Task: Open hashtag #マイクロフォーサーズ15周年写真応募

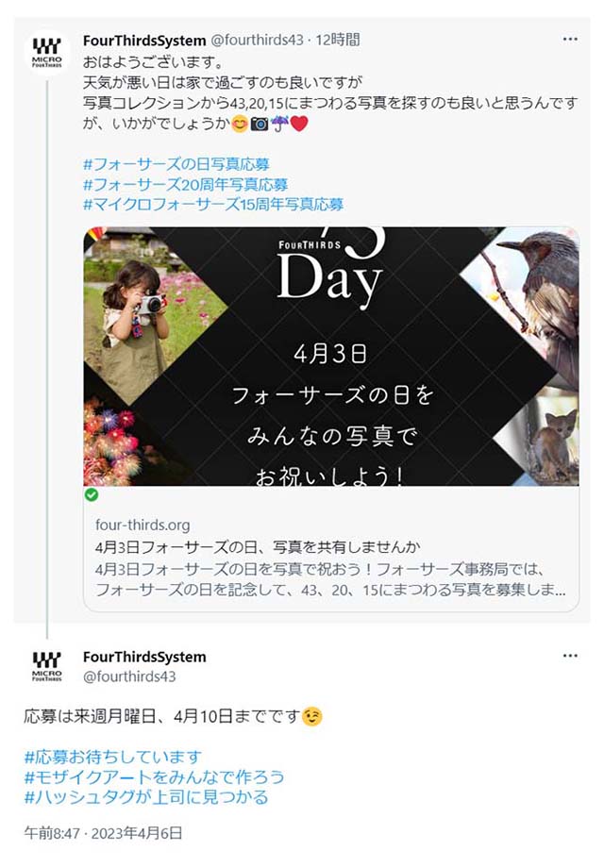Action: pyautogui.click(x=213, y=205)
